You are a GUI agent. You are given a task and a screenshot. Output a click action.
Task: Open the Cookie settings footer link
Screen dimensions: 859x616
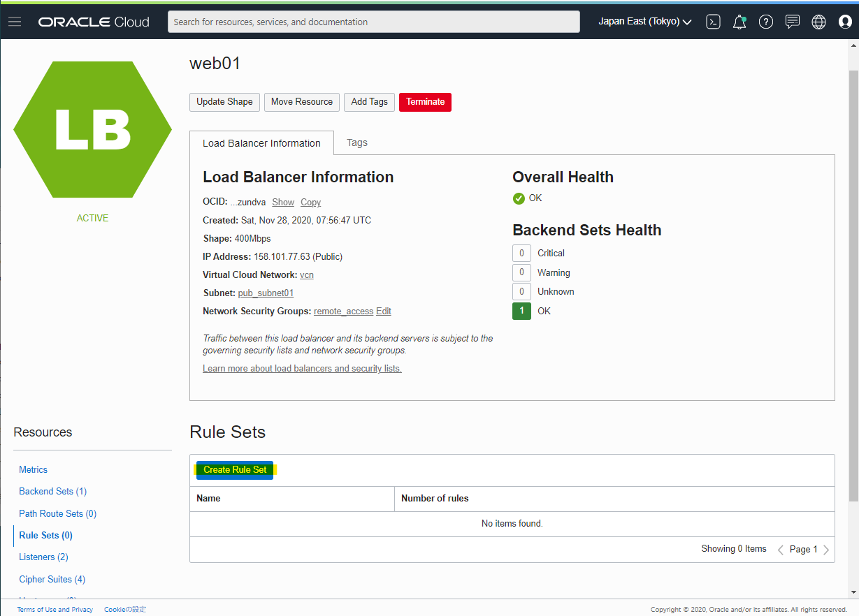(125, 610)
